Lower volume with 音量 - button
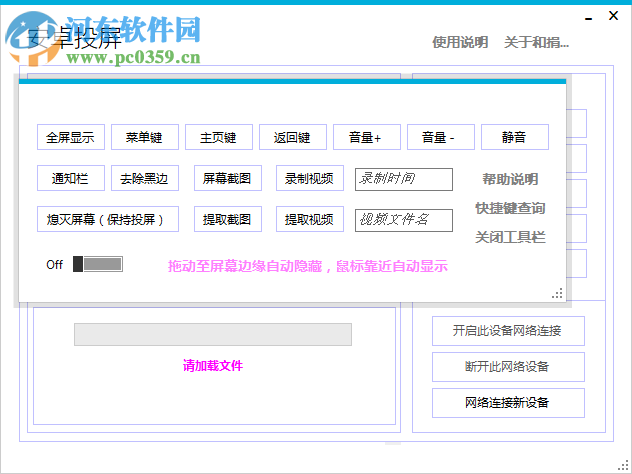The image size is (632, 474). tap(441, 137)
